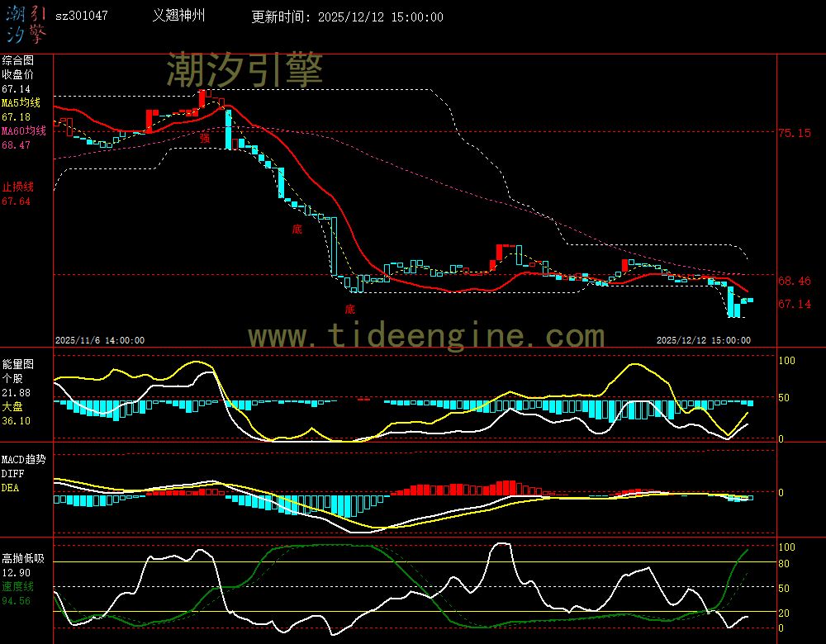
Task: Select the stock code sz301047
Action: tap(81, 17)
